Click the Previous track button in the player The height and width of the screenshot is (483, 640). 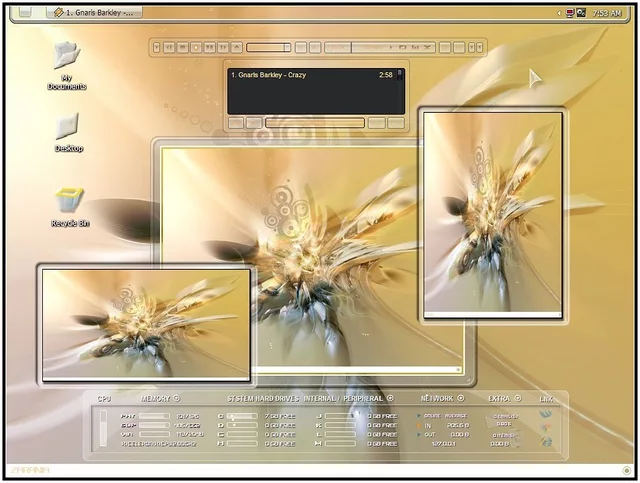pos(170,47)
